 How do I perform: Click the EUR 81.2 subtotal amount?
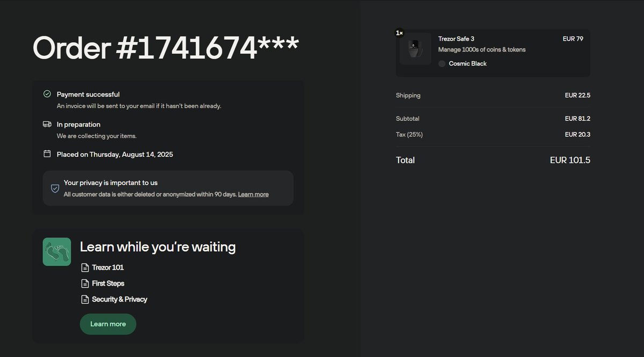[x=577, y=119]
